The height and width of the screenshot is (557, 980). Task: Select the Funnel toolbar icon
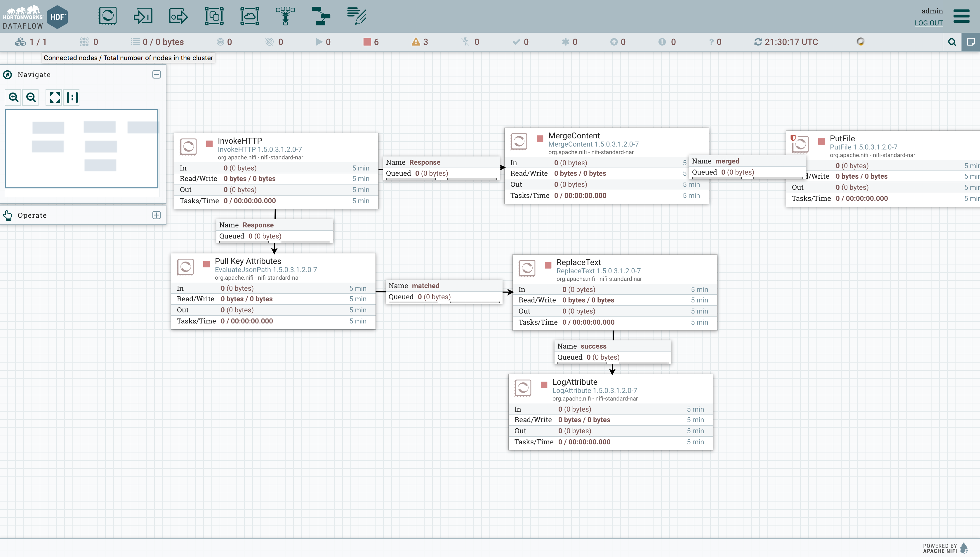click(x=286, y=16)
